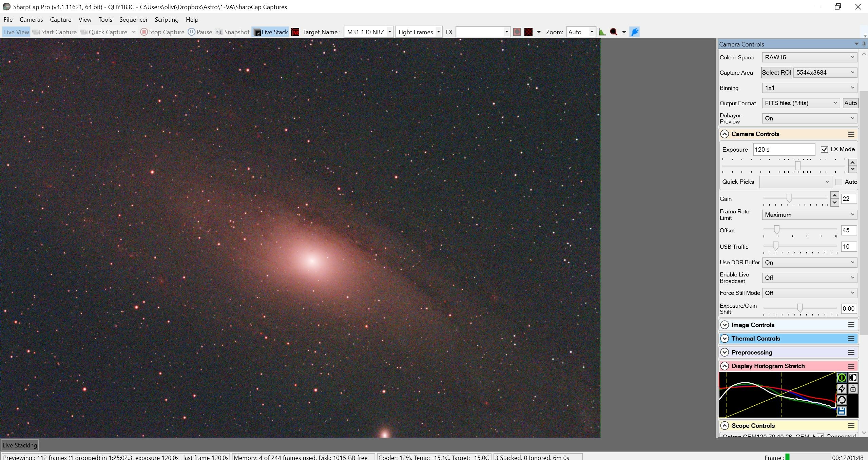This screenshot has height=460, width=868.
Task: Open the Capture menu
Action: [x=61, y=19]
